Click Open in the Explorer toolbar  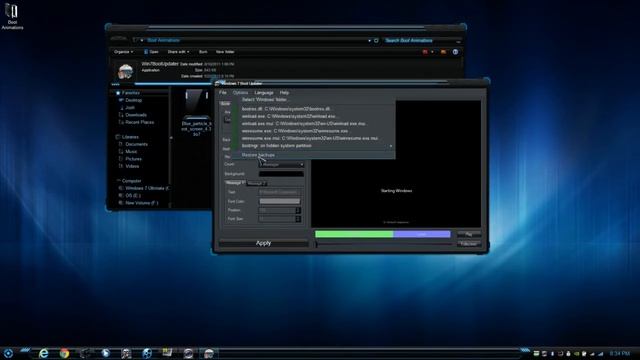coord(151,52)
